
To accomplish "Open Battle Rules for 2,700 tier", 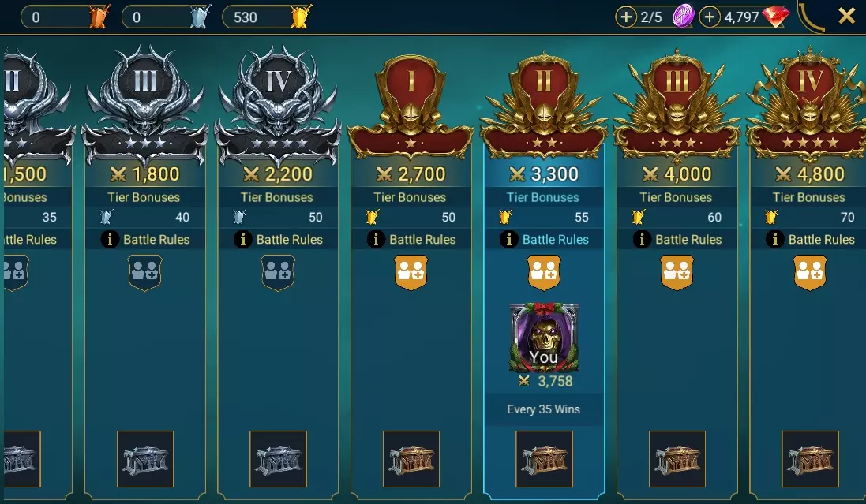I will [x=411, y=239].
